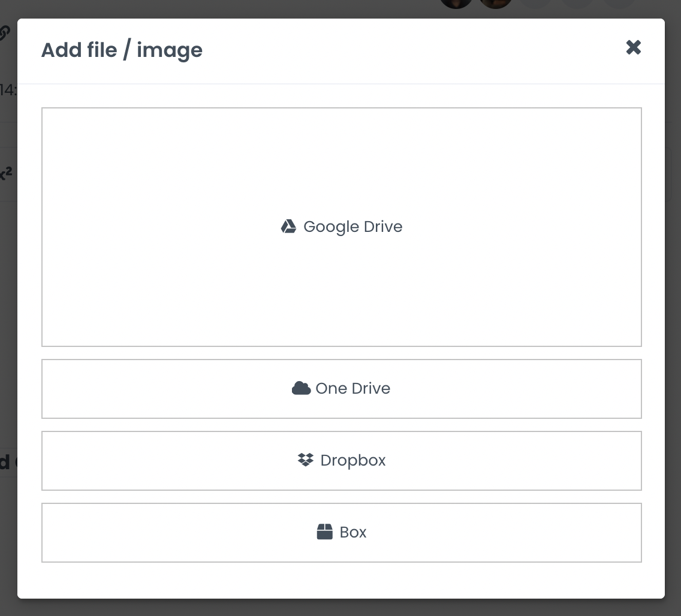Click the partially hidden "14:" text
Viewport: 681px width, 616px height.
(x=8, y=90)
